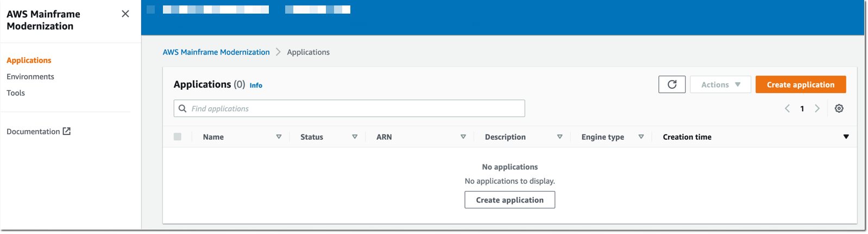868x234 pixels.
Task: Click the Info link beside Applications
Action: (256, 85)
